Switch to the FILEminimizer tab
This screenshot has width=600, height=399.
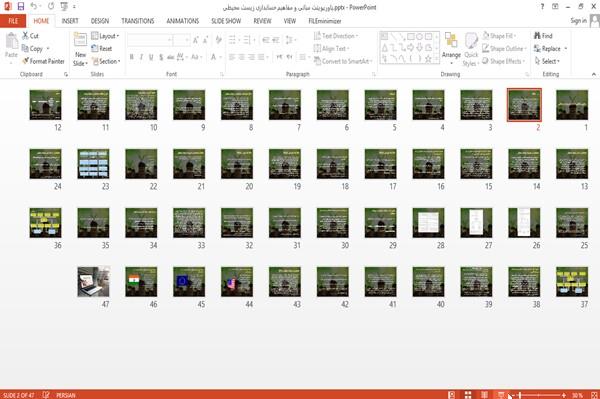point(325,21)
